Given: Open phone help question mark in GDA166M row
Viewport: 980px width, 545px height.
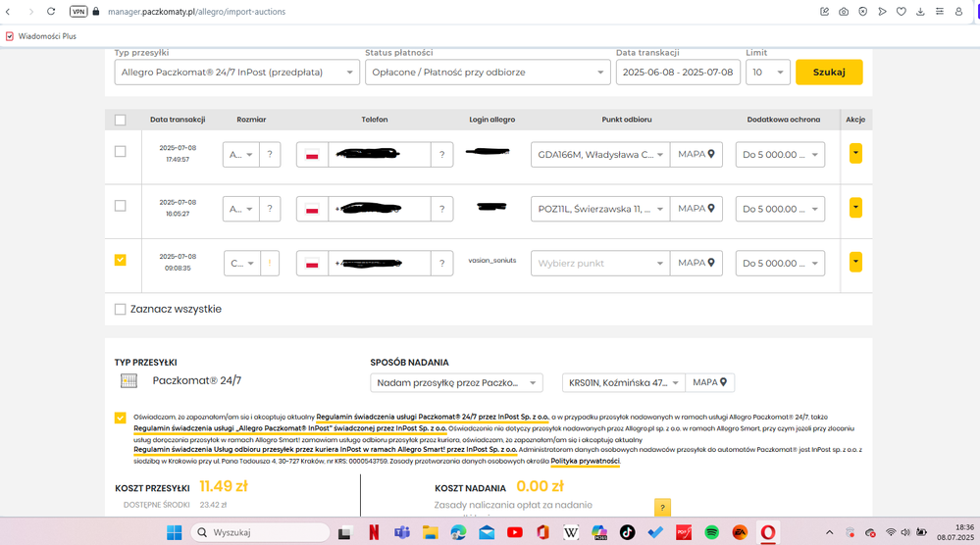Looking at the screenshot, I should [441, 154].
